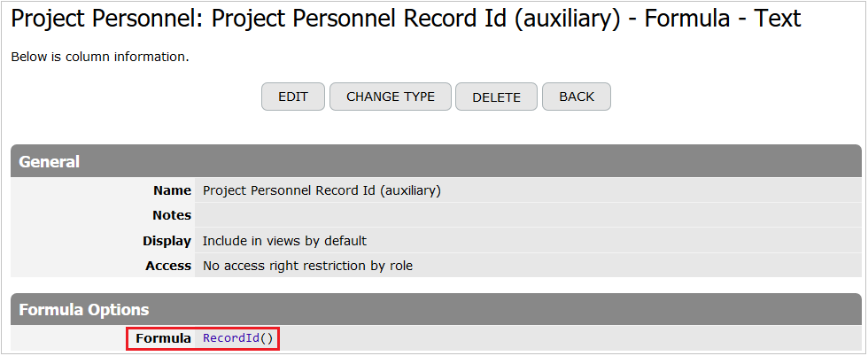
Task: Click the Display field label
Action: click(x=167, y=241)
